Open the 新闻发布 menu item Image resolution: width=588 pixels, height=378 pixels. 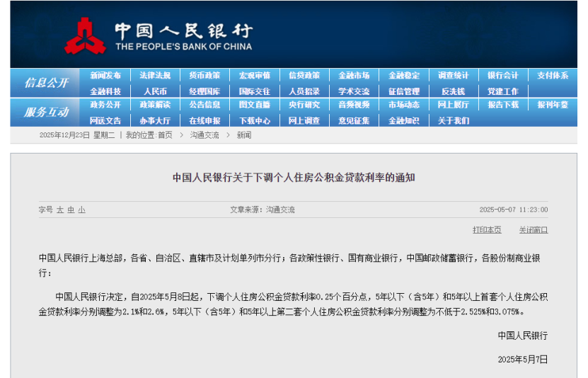point(105,76)
